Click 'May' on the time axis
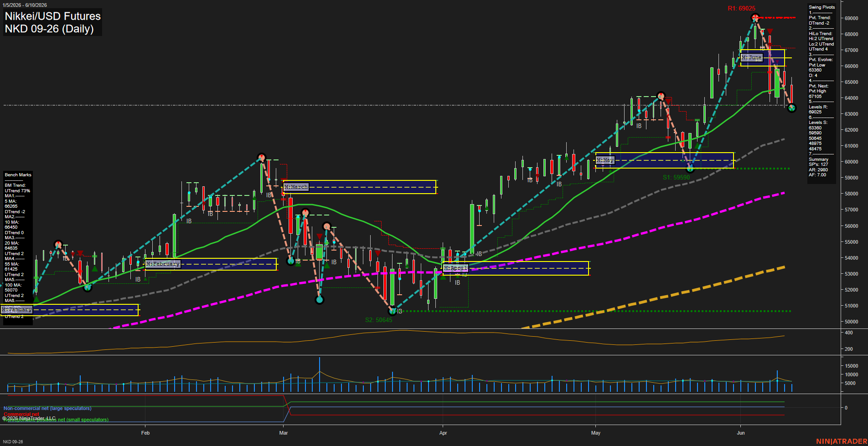Viewport: 868px width, 446px height. tap(596, 433)
